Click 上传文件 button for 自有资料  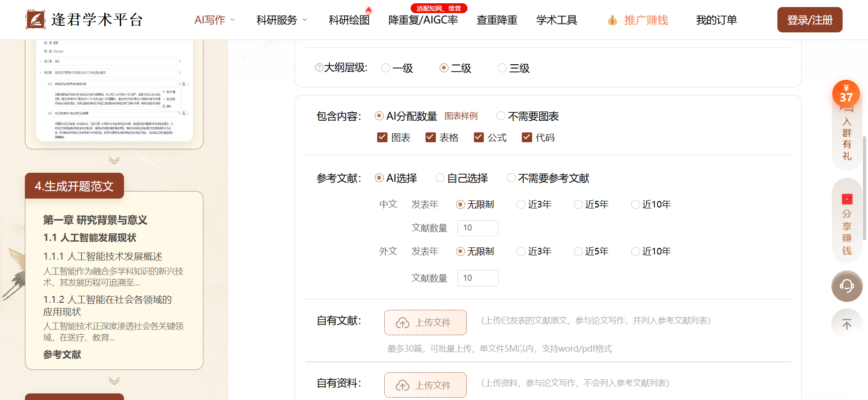[426, 385]
